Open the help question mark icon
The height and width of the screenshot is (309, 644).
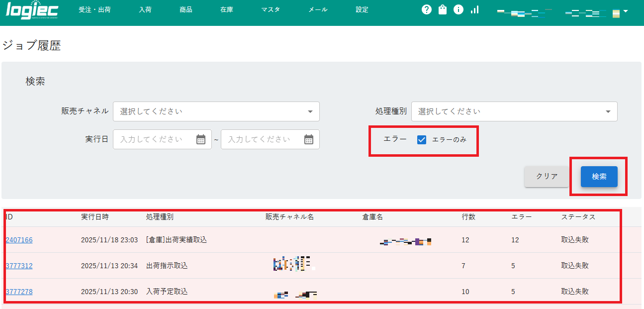426,9
